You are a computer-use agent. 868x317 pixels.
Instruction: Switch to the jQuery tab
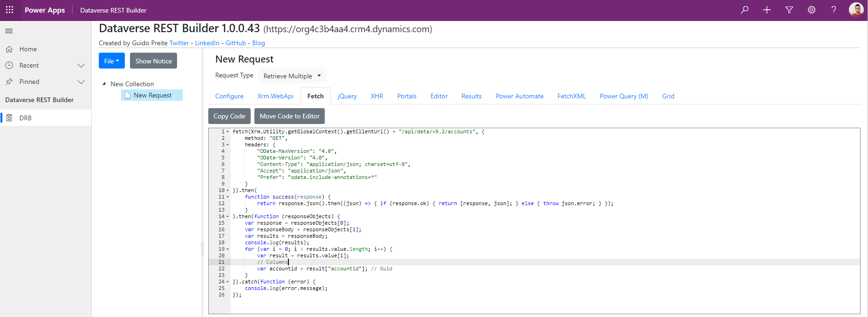pos(347,96)
